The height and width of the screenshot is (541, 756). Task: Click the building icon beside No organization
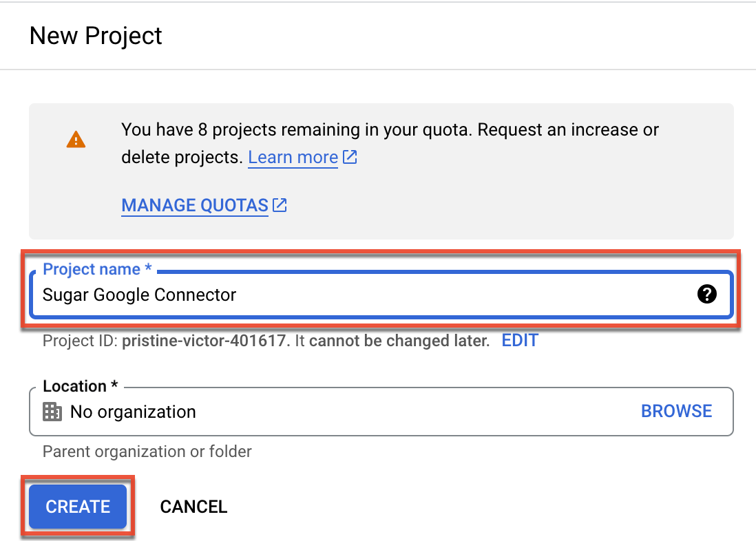pos(52,411)
